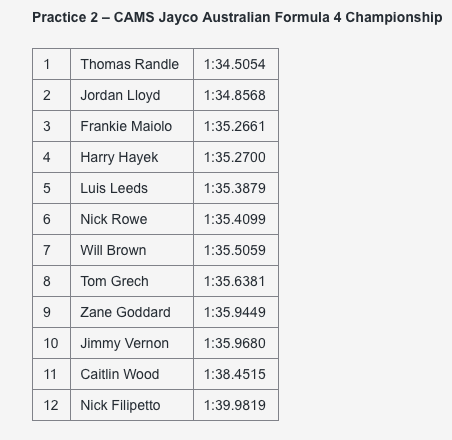Select the time 1:34.5054 cell
Viewport: 452px width, 440px height.
point(236,64)
